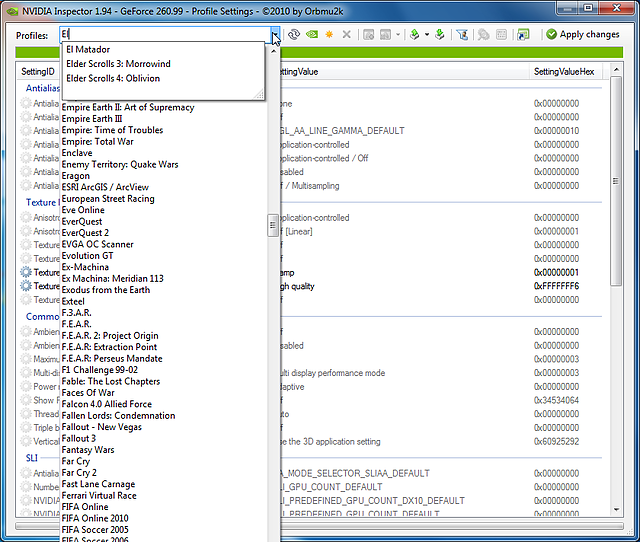Image resolution: width=640 pixels, height=542 pixels.
Task: Click the greyed scan gear toolbar icon
Action: (483, 35)
